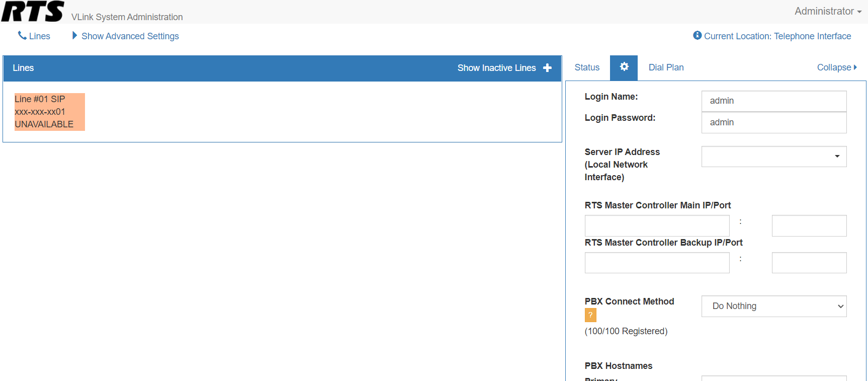Click Show Advanced Settings link
This screenshot has width=868, height=381.
coord(130,36)
